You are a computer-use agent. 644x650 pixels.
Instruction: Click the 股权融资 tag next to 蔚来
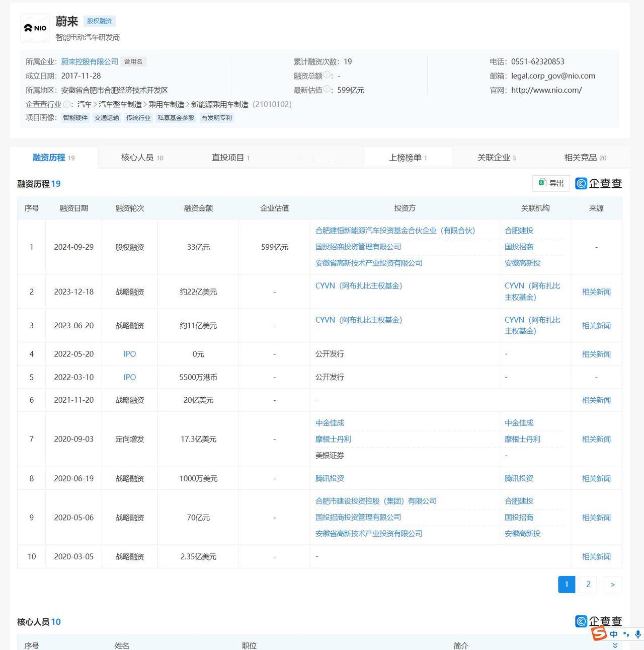[x=99, y=21]
